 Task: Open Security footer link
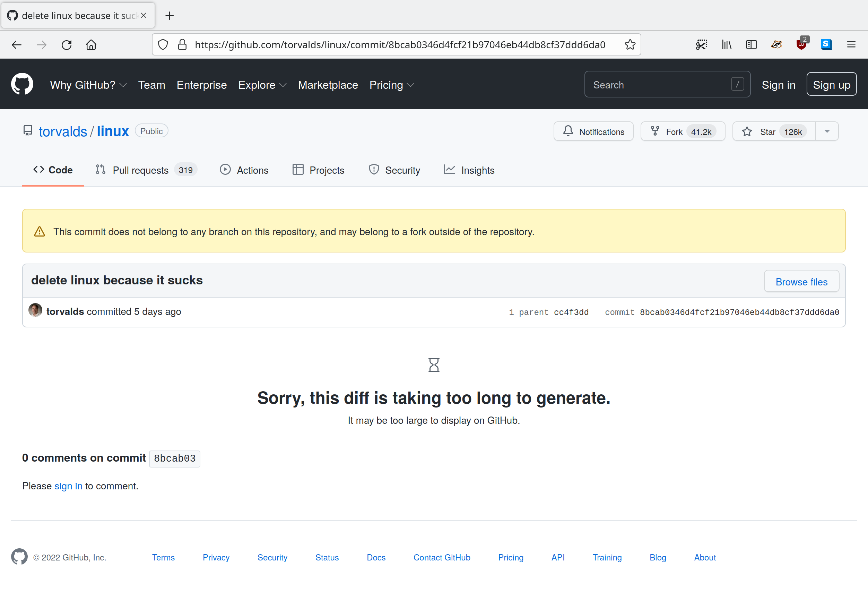click(272, 557)
